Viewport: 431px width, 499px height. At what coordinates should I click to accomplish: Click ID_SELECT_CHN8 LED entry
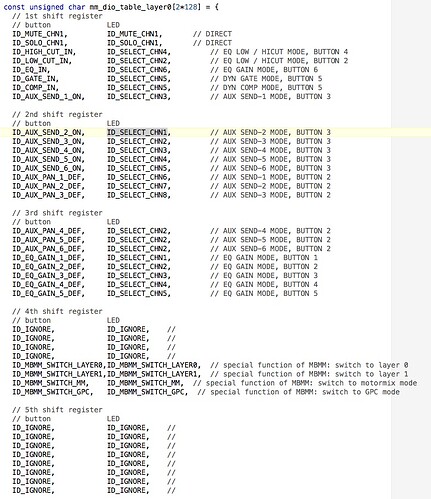point(137,195)
